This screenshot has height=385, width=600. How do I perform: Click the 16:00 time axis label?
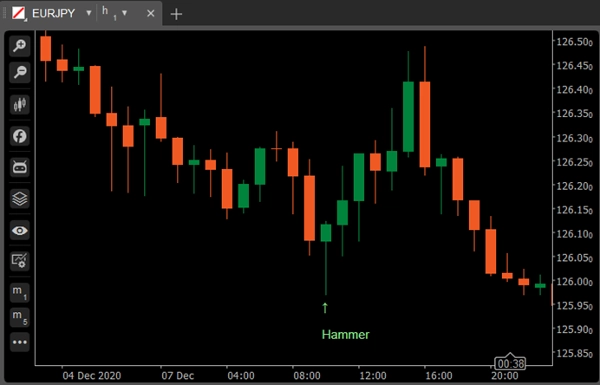pyautogui.click(x=439, y=376)
